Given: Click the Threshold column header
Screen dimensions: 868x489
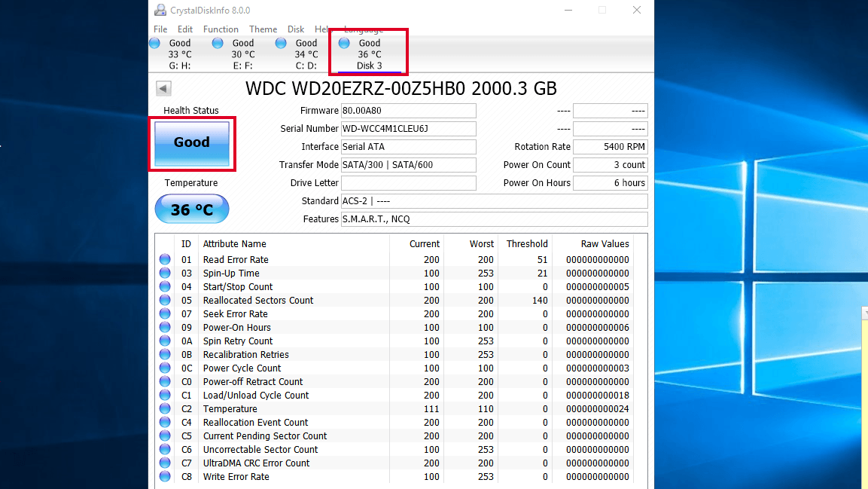Looking at the screenshot, I should tap(526, 243).
